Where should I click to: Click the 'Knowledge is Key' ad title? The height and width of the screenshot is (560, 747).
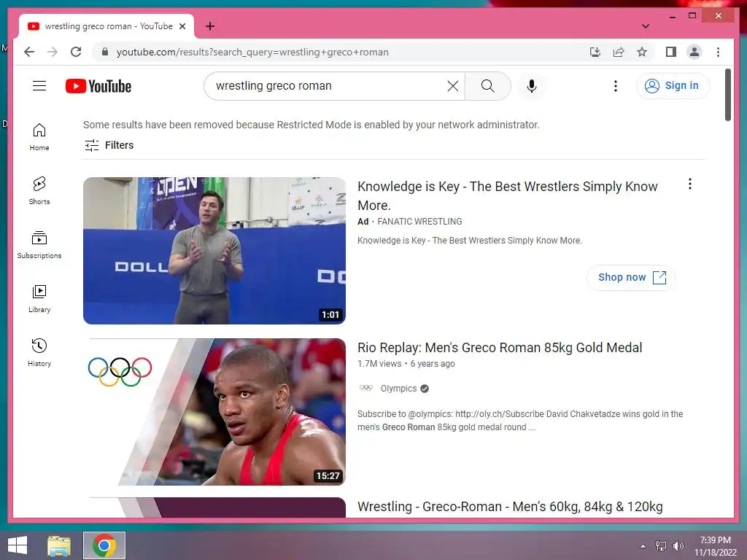coord(508,195)
